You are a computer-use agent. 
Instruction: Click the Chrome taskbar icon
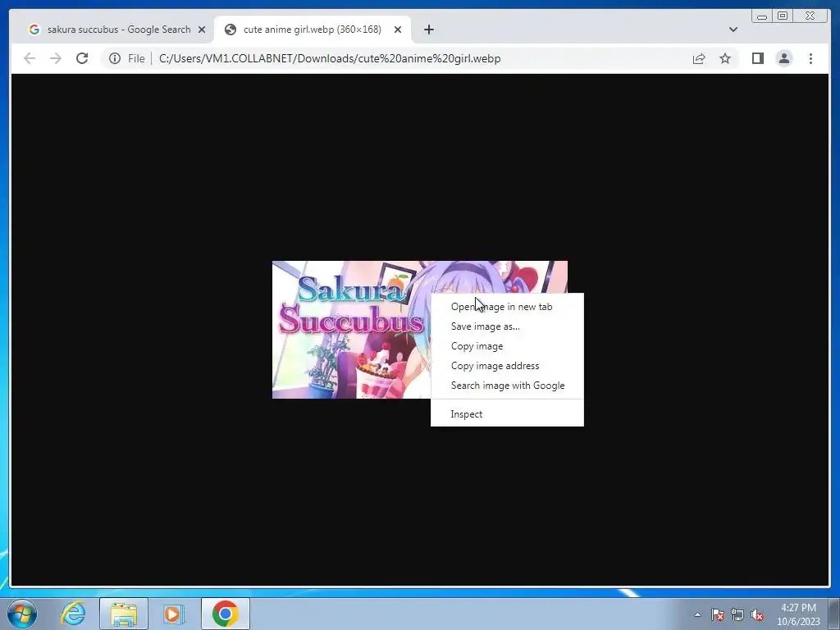tap(225, 614)
